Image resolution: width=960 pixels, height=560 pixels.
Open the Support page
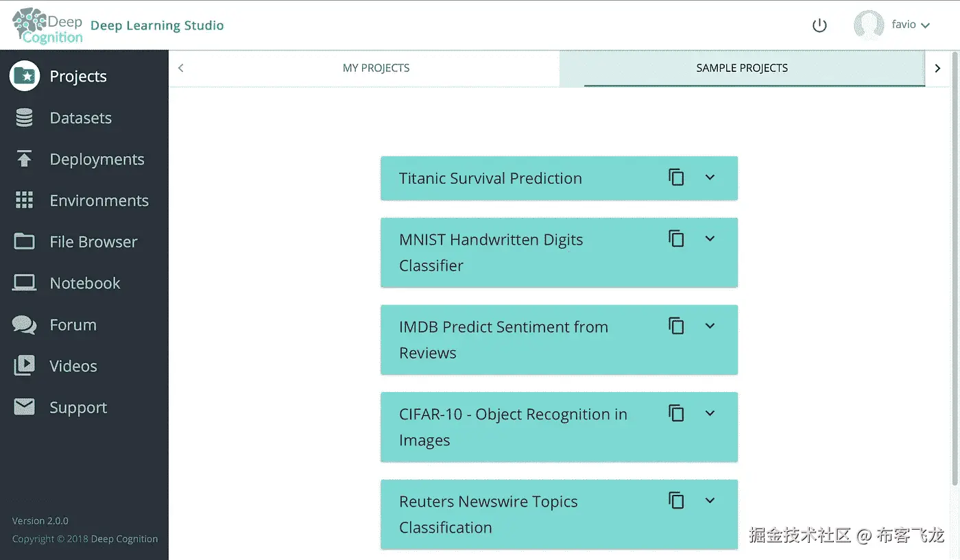click(78, 408)
